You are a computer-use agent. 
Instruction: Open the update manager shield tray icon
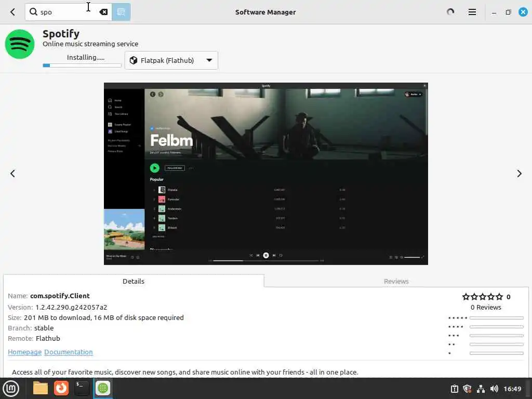tap(467, 389)
